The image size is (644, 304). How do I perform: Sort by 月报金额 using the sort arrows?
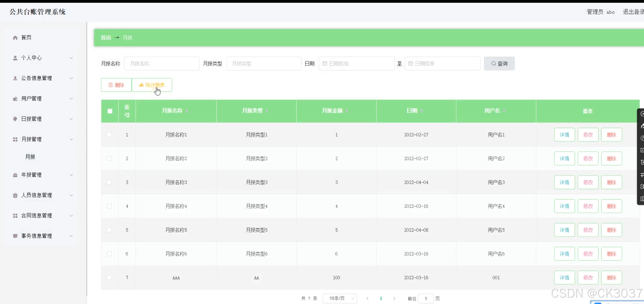tap(347, 111)
